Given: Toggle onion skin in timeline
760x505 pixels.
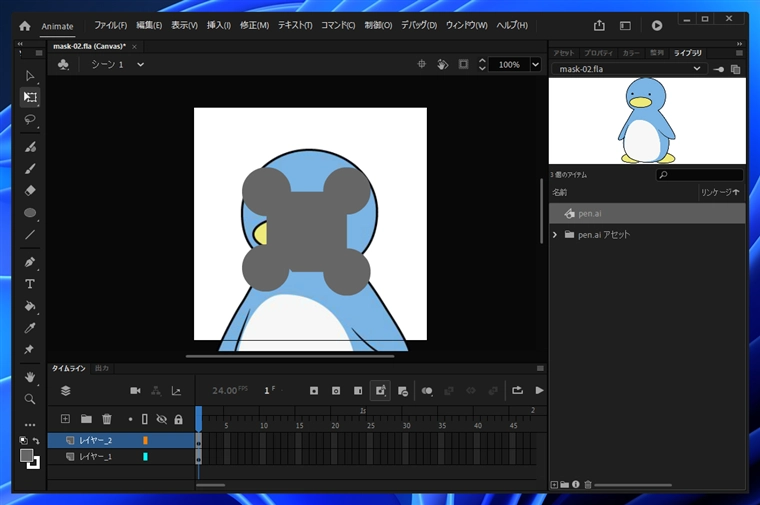Looking at the screenshot, I should coord(427,391).
